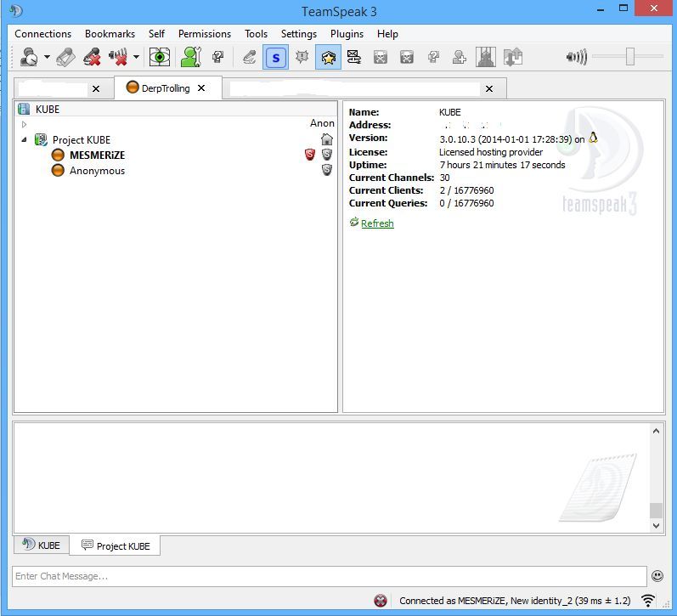Close the first blank server tab
This screenshot has height=616, width=677.
click(96, 89)
